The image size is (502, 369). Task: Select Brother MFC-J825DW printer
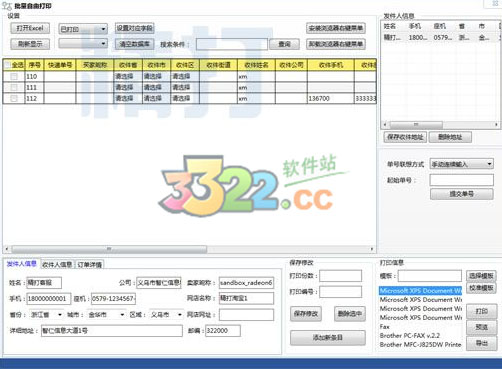click(x=421, y=345)
